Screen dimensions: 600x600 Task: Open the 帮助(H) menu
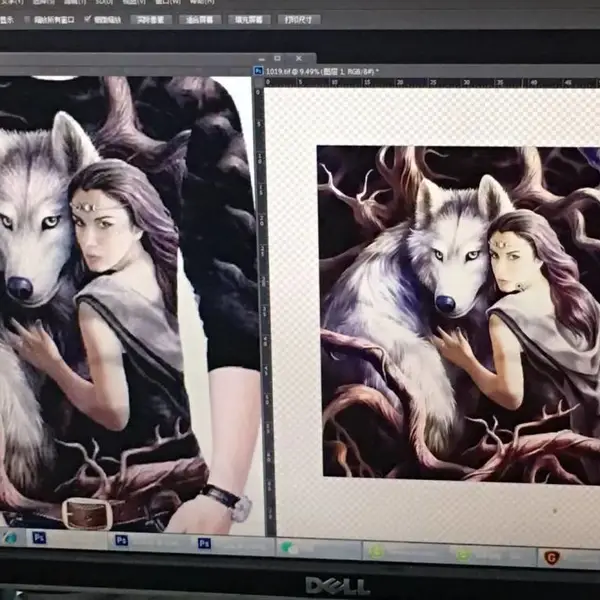pyautogui.click(x=202, y=2)
